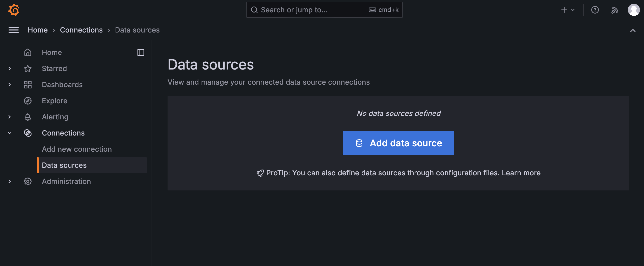Open the news feed RSS icon

pyautogui.click(x=614, y=10)
